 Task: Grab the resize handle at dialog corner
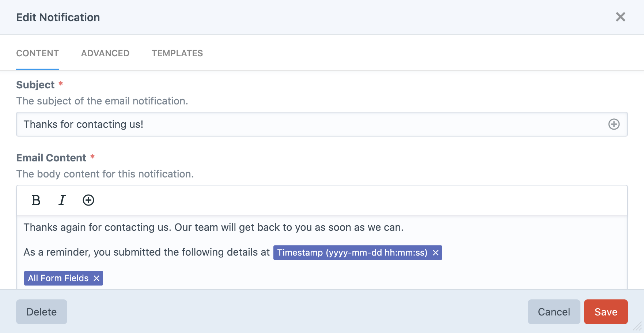click(638, 327)
